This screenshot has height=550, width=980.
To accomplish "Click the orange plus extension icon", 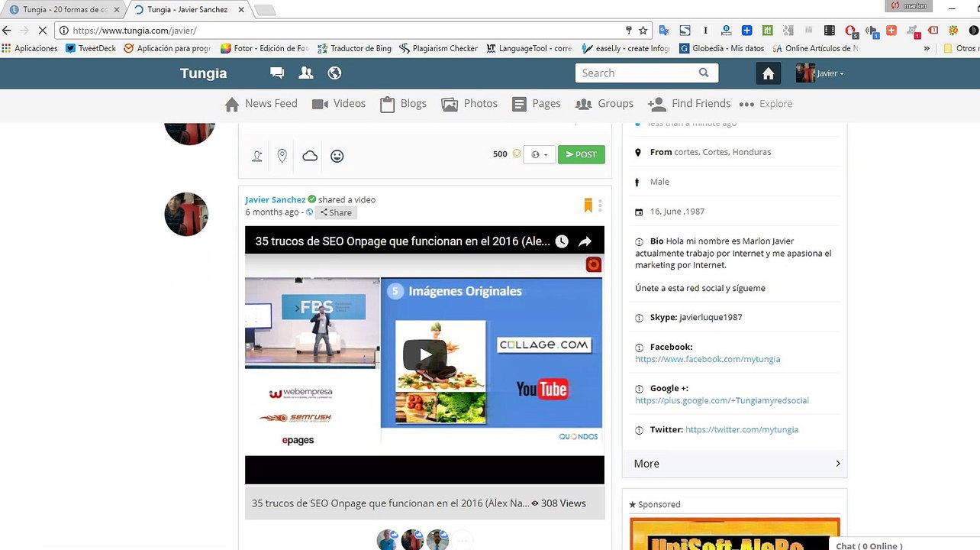I will click(x=891, y=31).
